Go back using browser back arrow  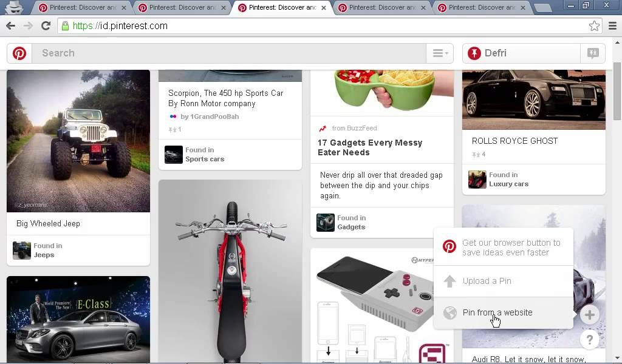[x=11, y=25]
